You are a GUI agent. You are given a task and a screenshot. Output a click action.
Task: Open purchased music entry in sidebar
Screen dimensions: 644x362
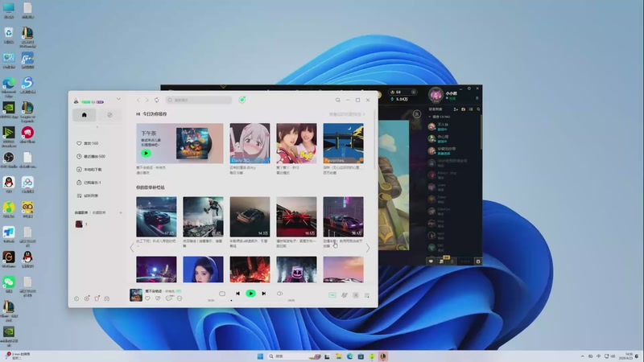click(x=89, y=183)
